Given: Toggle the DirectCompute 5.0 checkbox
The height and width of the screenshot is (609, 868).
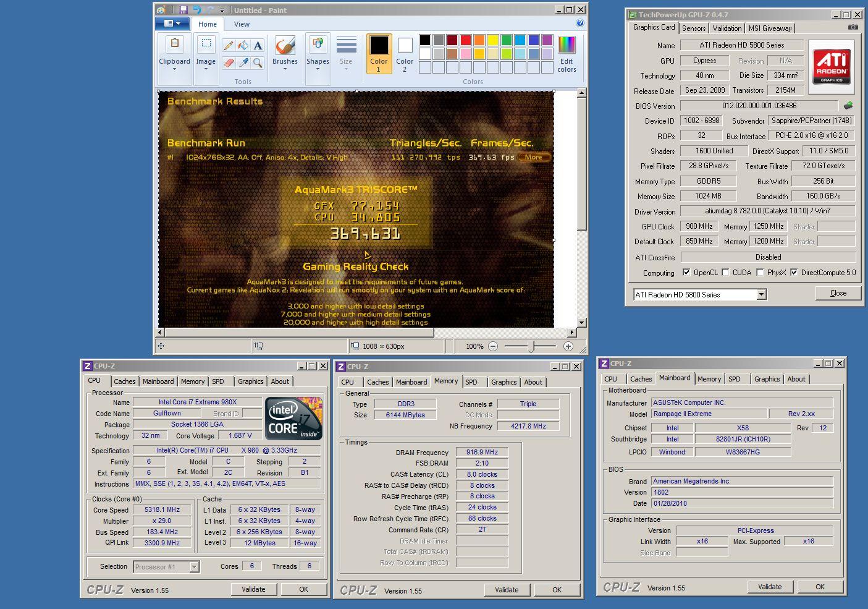Looking at the screenshot, I should point(794,272).
